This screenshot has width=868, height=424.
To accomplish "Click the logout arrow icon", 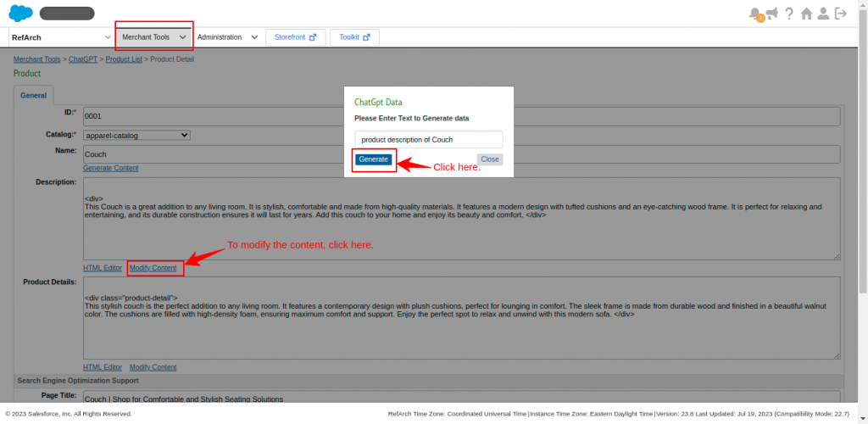I will click(841, 14).
